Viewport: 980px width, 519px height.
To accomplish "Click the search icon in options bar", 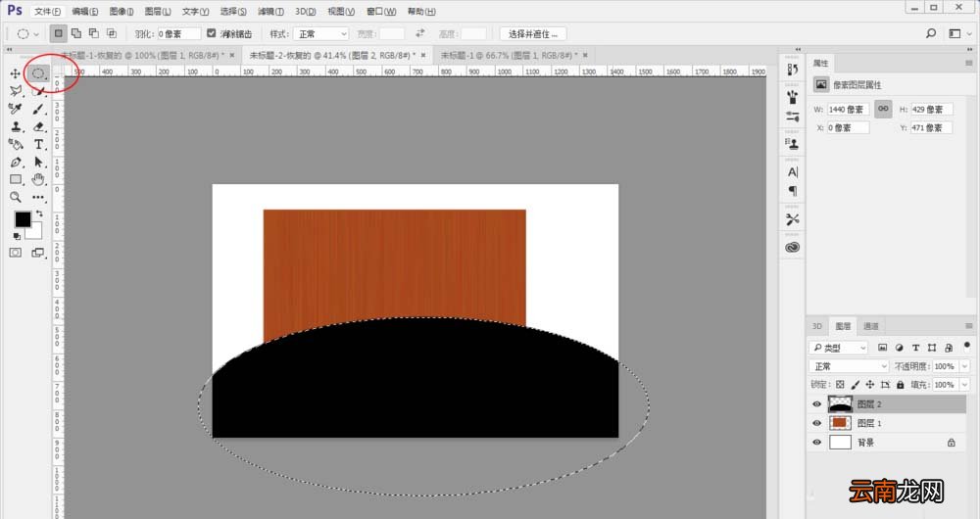I will tap(931, 33).
